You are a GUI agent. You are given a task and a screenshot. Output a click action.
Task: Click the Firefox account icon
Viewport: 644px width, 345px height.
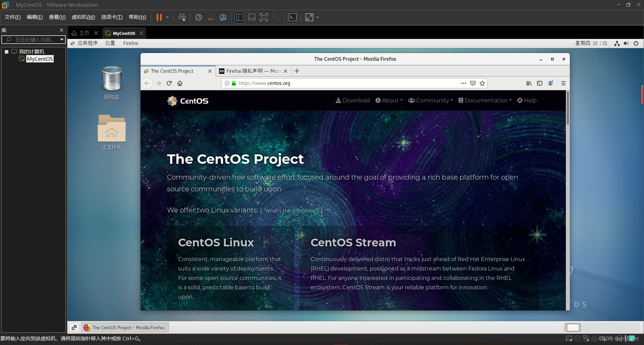[x=550, y=83]
